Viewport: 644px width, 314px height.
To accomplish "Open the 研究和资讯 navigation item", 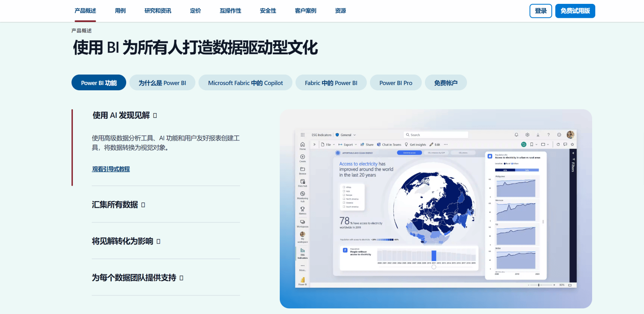I will pyautogui.click(x=158, y=11).
